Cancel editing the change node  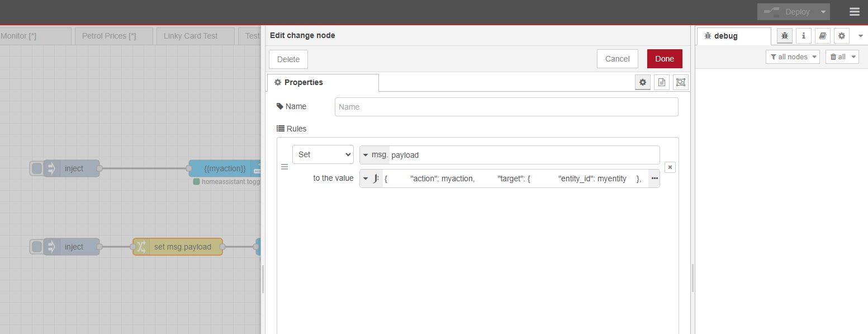618,59
